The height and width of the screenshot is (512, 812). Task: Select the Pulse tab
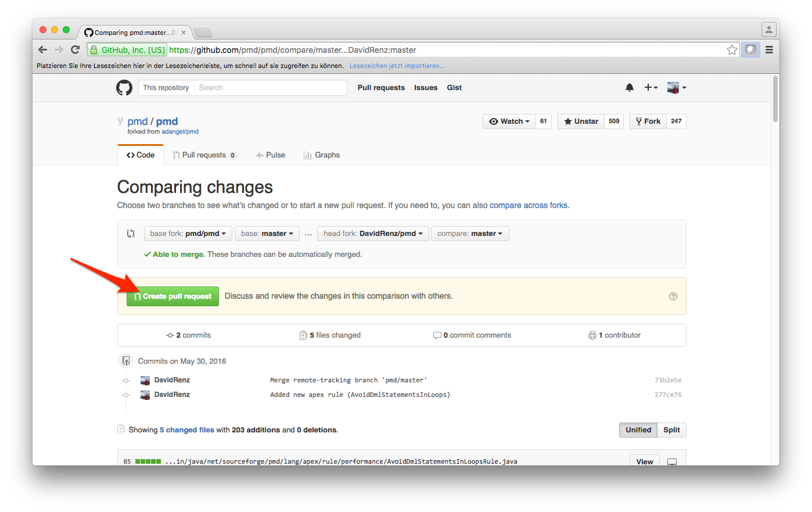(271, 155)
